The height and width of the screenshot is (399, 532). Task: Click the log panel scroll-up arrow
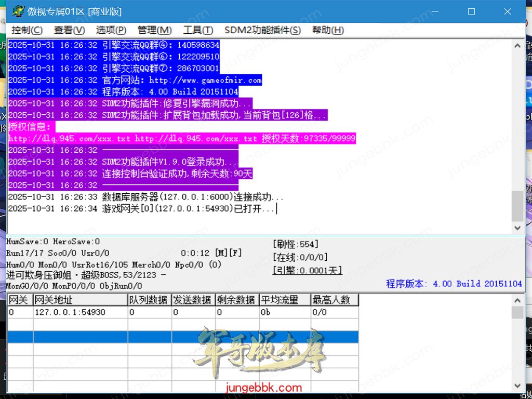[x=517, y=46]
